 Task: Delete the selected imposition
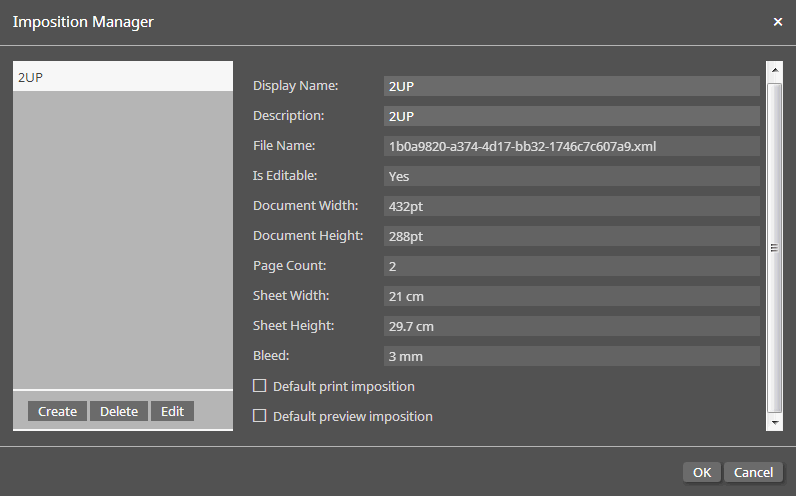tap(119, 411)
